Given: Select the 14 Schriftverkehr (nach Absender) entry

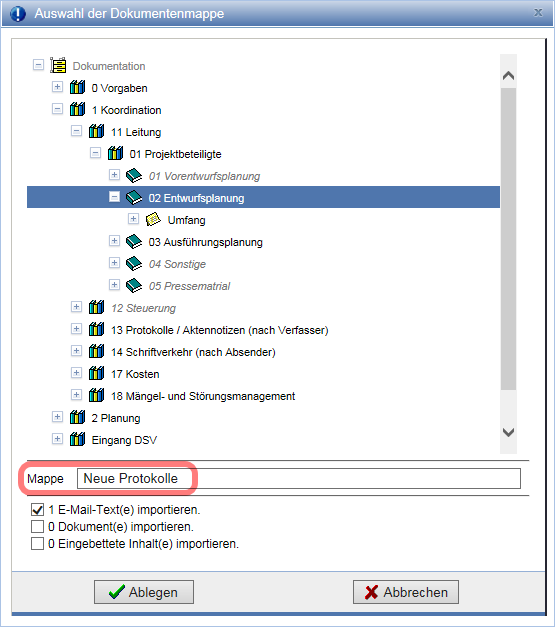Looking at the screenshot, I should click(193, 352).
